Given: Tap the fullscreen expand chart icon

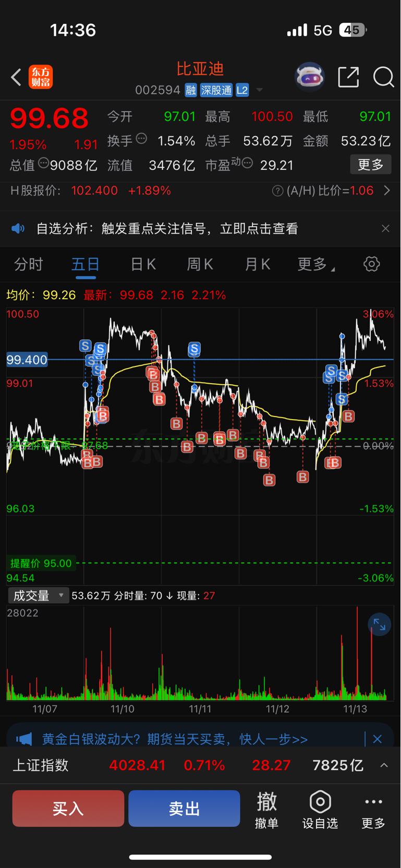Looking at the screenshot, I should (379, 625).
